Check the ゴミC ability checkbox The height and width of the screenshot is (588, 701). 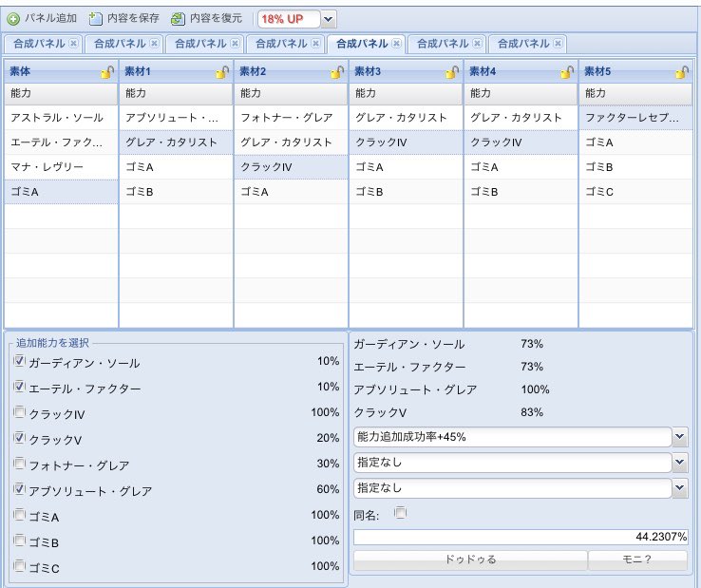click(19, 566)
